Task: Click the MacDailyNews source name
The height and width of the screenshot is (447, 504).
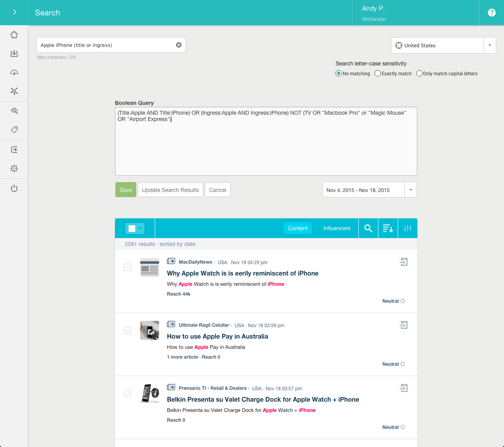Action: [x=195, y=262]
